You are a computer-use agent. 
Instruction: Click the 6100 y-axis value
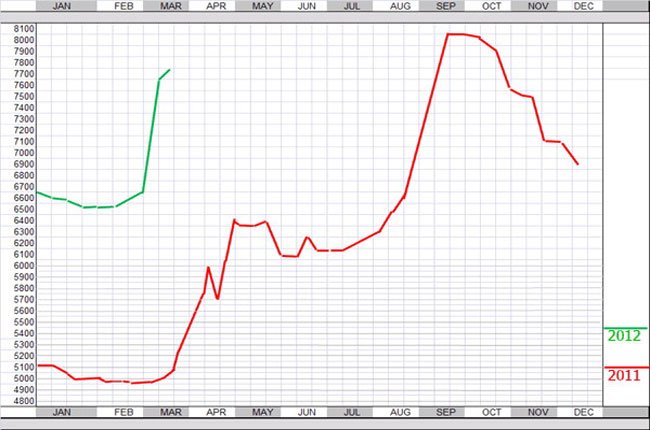pos(24,255)
